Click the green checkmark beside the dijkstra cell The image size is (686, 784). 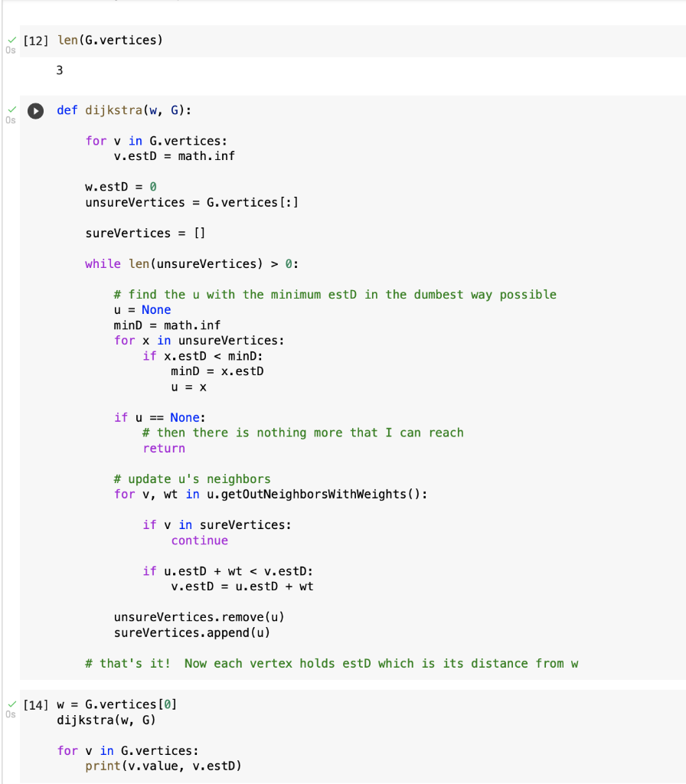(x=12, y=109)
